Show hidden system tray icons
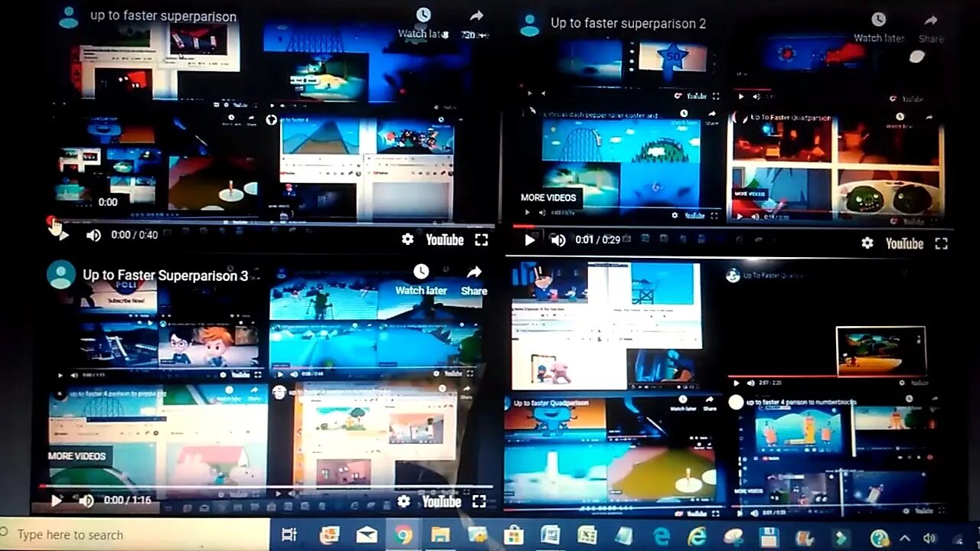The image size is (980, 551). (x=905, y=537)
